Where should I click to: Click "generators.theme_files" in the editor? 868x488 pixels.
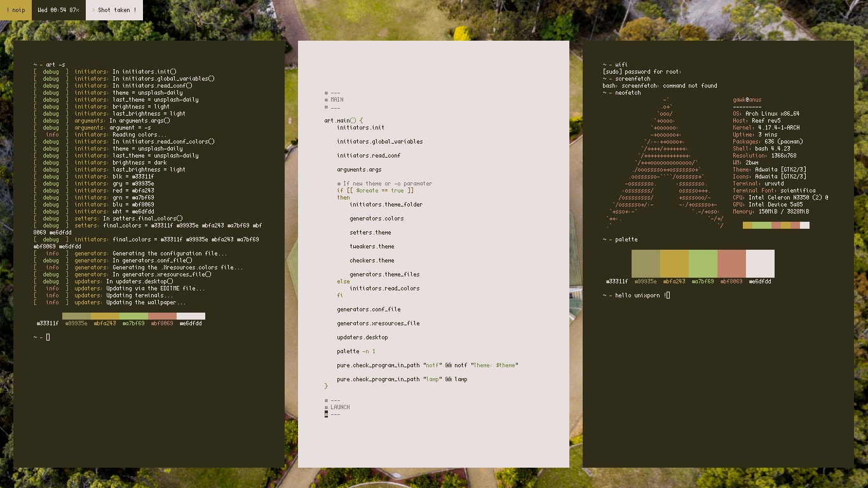tap(384, 274)
